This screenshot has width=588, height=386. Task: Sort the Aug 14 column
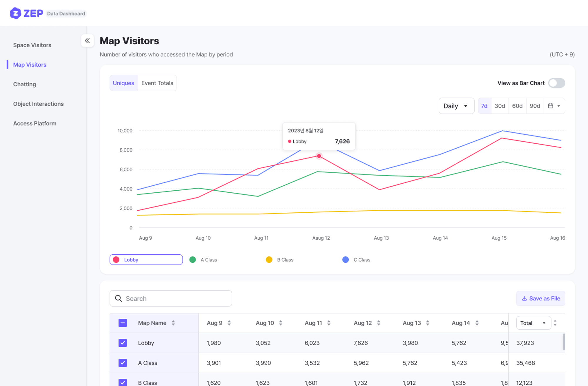point(477,323)
